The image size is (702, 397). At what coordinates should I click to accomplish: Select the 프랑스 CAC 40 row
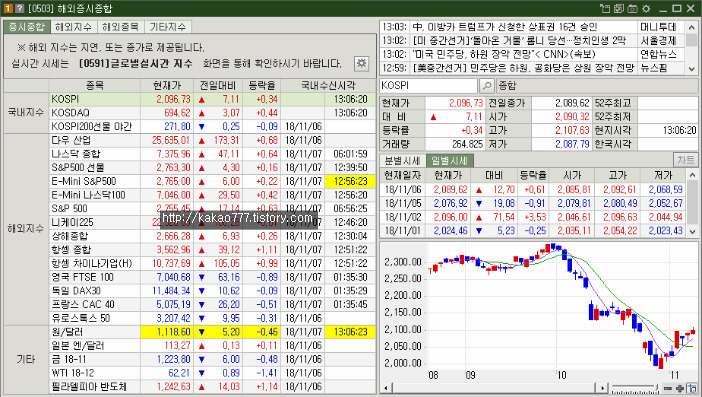212,304
